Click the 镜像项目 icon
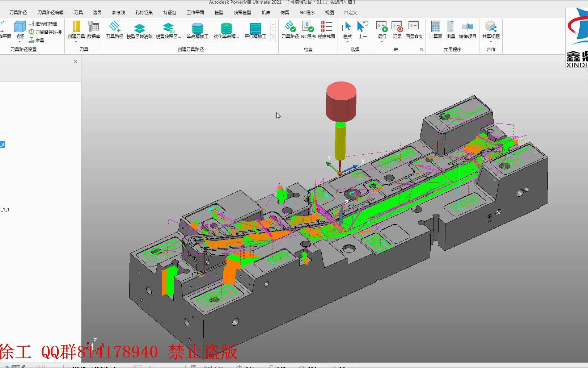Viewport: 588px width, 368px height. coord(468,30)
